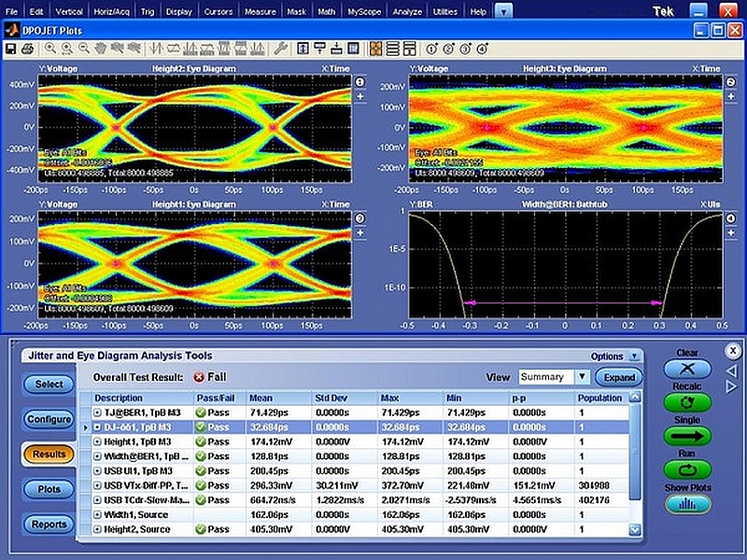Click the Reports side button
The height and width of the screenshot is (560, 747).
tap(49, 525)
